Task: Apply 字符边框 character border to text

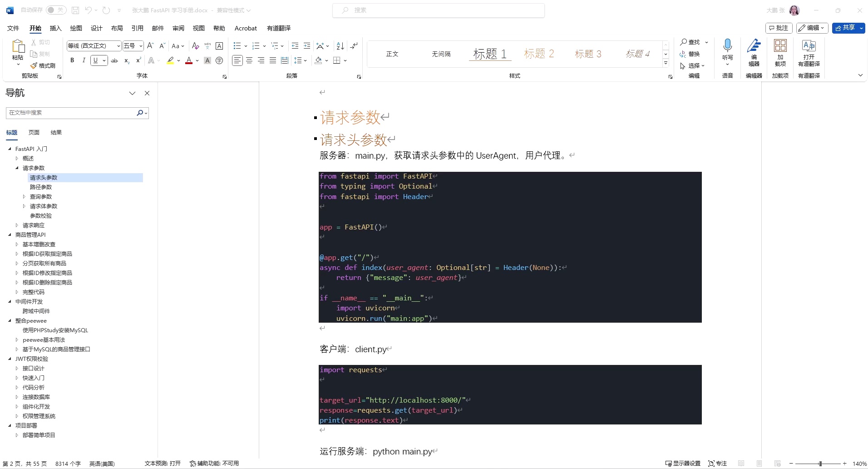Action: (x=219, y=46)
